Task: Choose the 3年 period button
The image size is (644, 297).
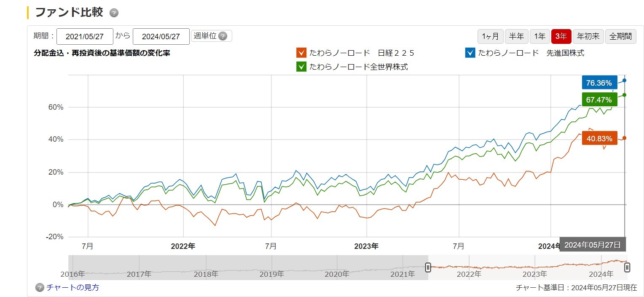Action: pyautogui.click(x=561, y=36)
